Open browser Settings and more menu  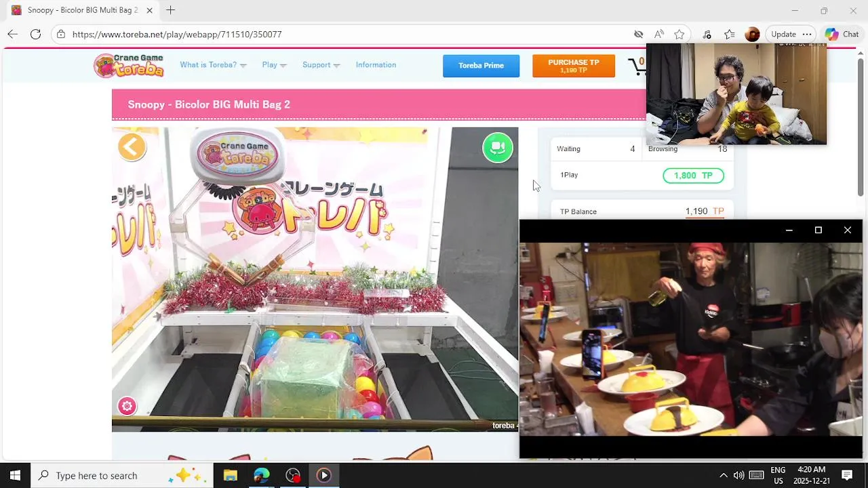806,34
